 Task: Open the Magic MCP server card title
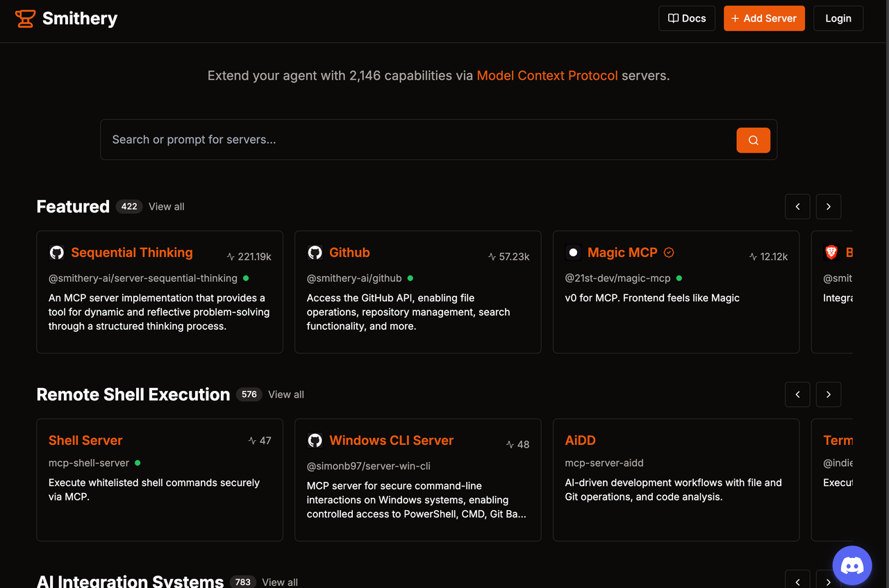click(622, 253)
